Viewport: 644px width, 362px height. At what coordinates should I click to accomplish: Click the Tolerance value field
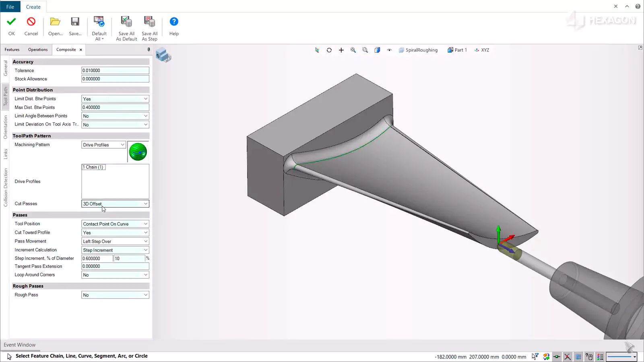click(x=115, y=70)
